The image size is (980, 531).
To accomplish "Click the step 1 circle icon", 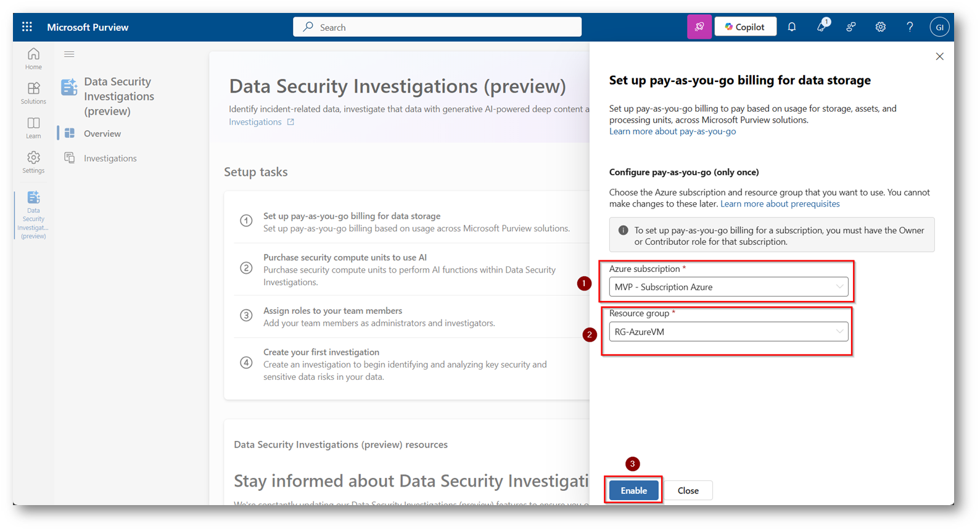I will [246, 220].
